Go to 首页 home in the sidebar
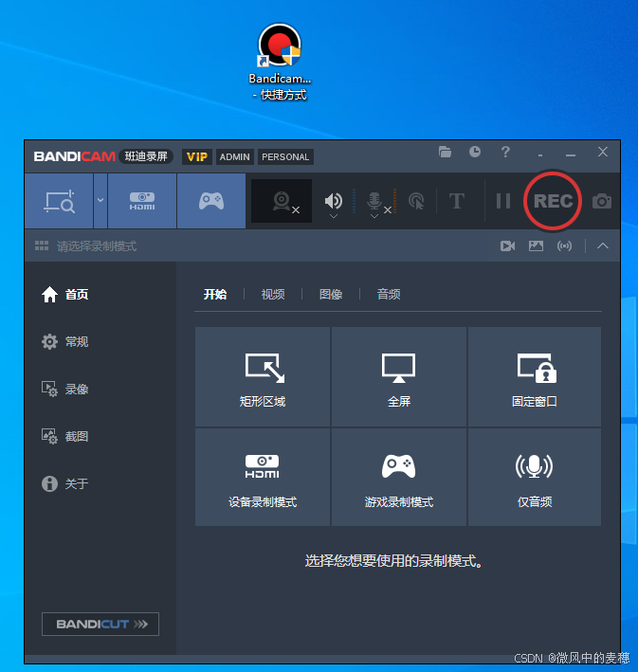Viewport: 638px width, 672px height. (x=64, y=295)
